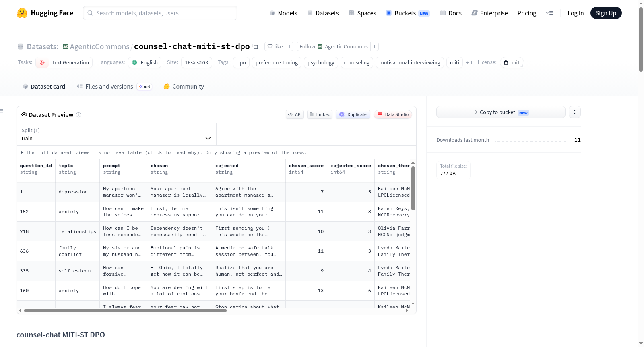Click the dataset table vertical scrollbar

[413, 188]
